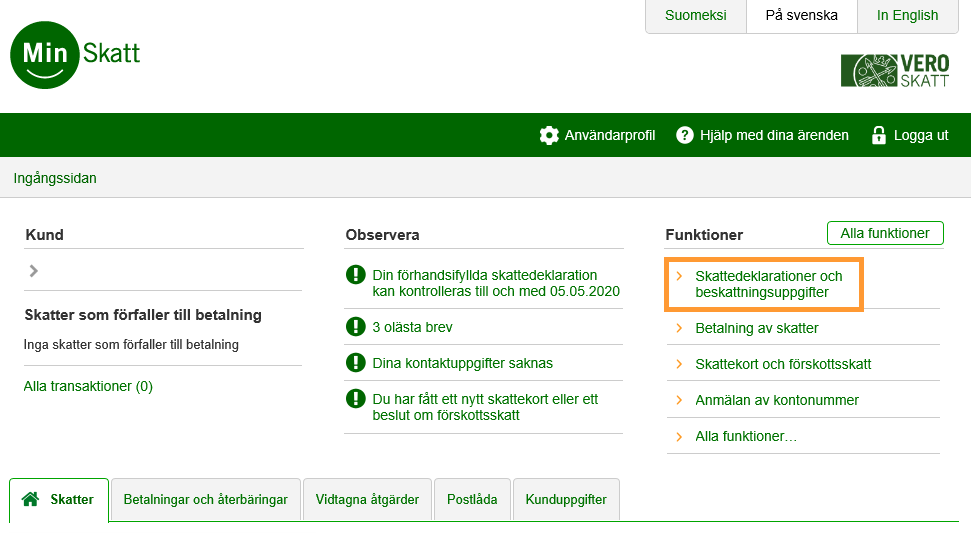Open Anmälan av kontonummer
The width and height of the screenshot is (971, 533).
pos(776,400)
